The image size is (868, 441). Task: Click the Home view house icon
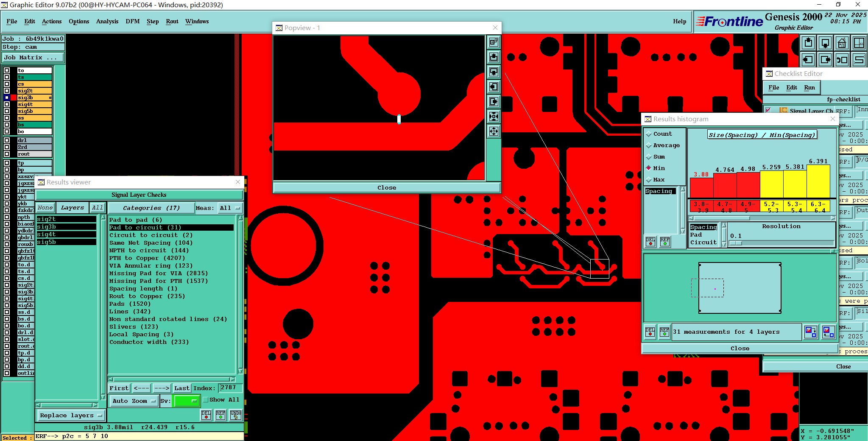(x=842, y=43)
